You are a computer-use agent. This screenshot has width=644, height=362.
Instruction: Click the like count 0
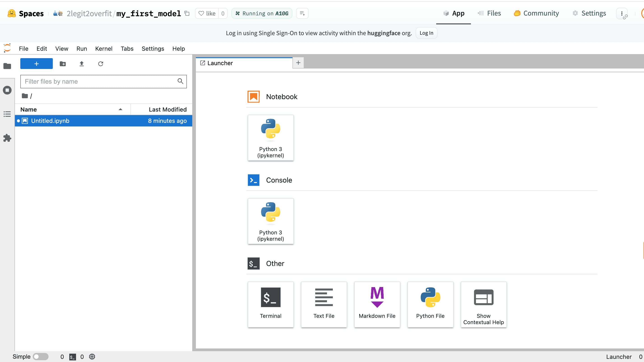tap(223, 13)
